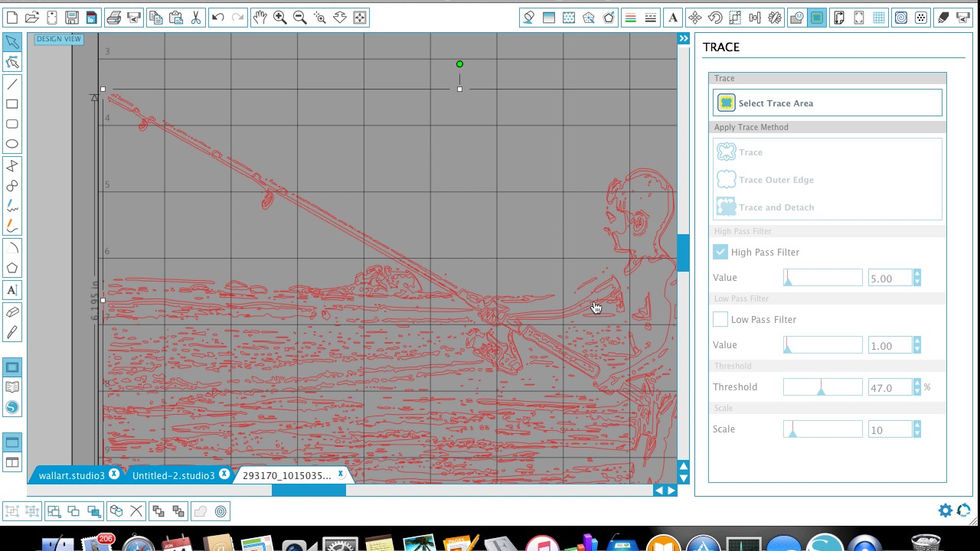Click the Low Pass Filter value slider
The width and height of the screenshot is (980, 551).
coord(823,345)
